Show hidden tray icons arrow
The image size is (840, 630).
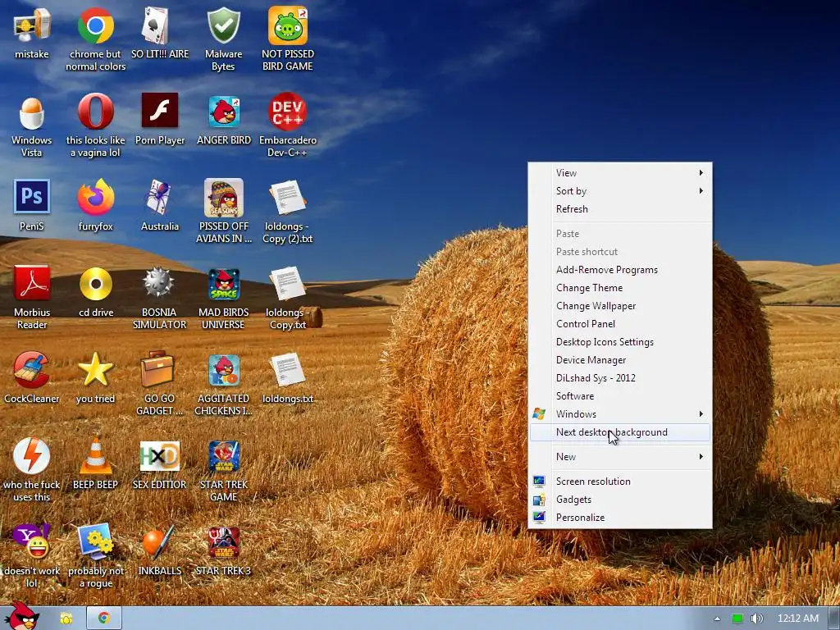(717, 619)
